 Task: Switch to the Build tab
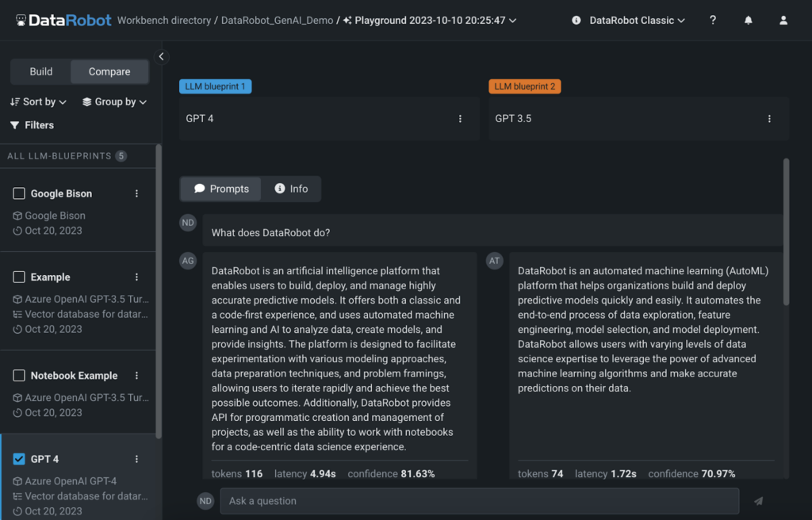point(41,71)
